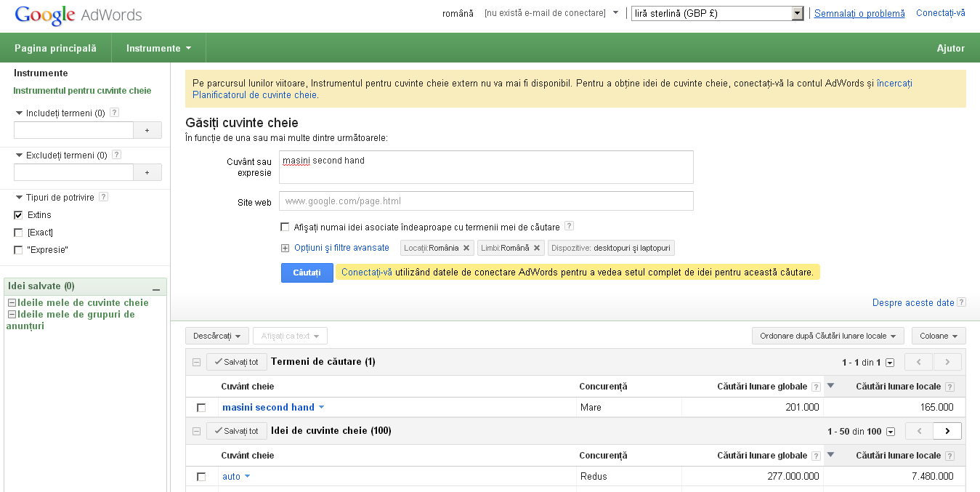Collapse Idei de cuvinte cheie section icon
The image size is (980, 492).
[x=196, y=431]
